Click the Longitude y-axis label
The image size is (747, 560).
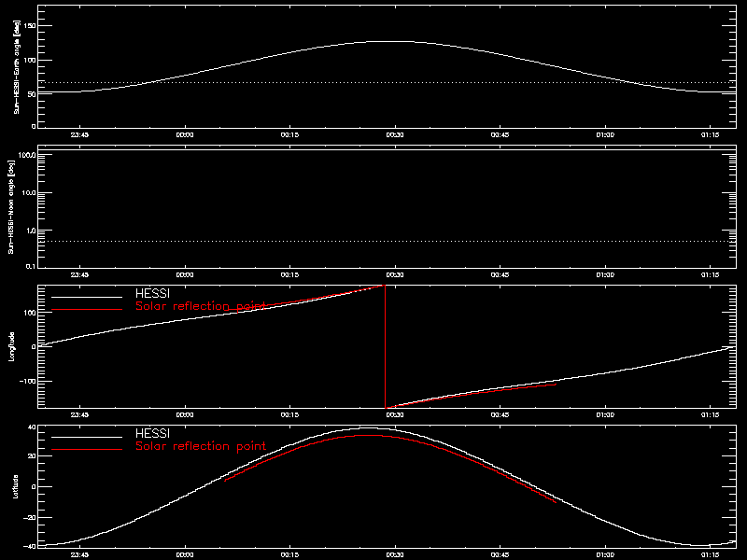point(11,346)
